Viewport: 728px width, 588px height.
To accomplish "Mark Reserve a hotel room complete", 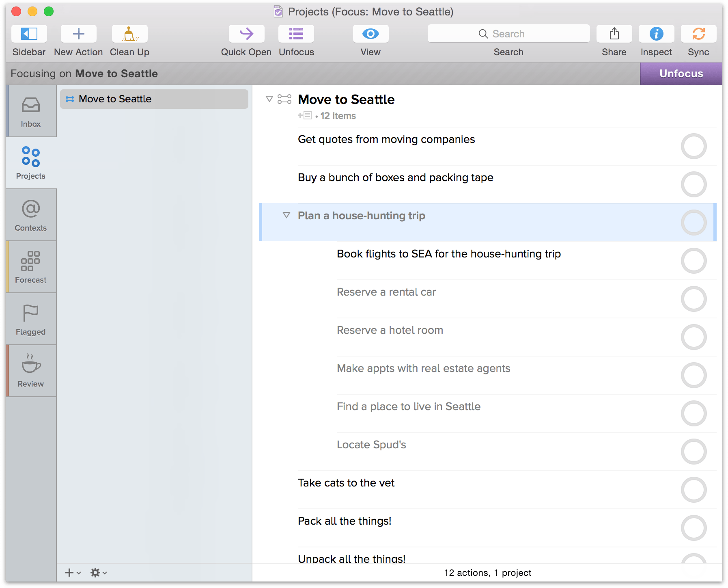I will coord(694,337).
